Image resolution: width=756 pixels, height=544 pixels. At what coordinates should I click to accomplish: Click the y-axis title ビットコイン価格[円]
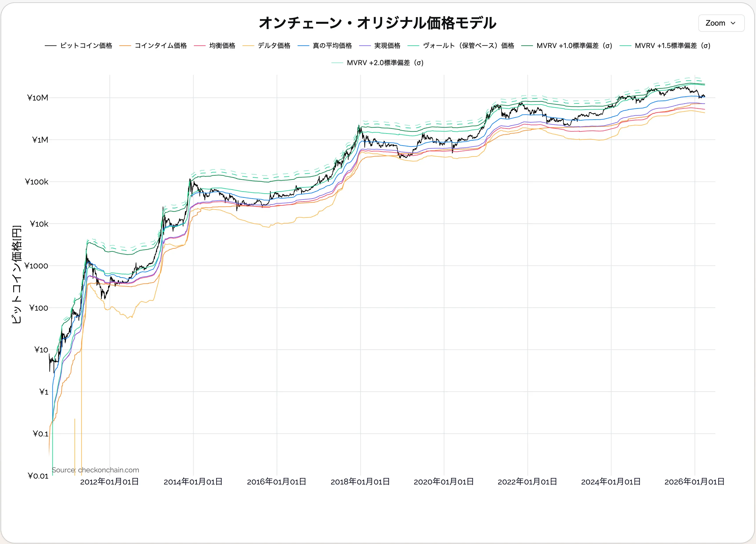click(x=17, y=274)
